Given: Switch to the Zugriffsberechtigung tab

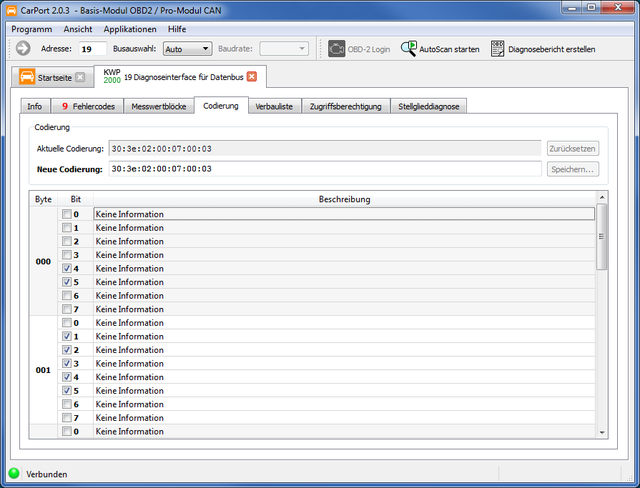Looking at the screenshot, I should 345,106.
